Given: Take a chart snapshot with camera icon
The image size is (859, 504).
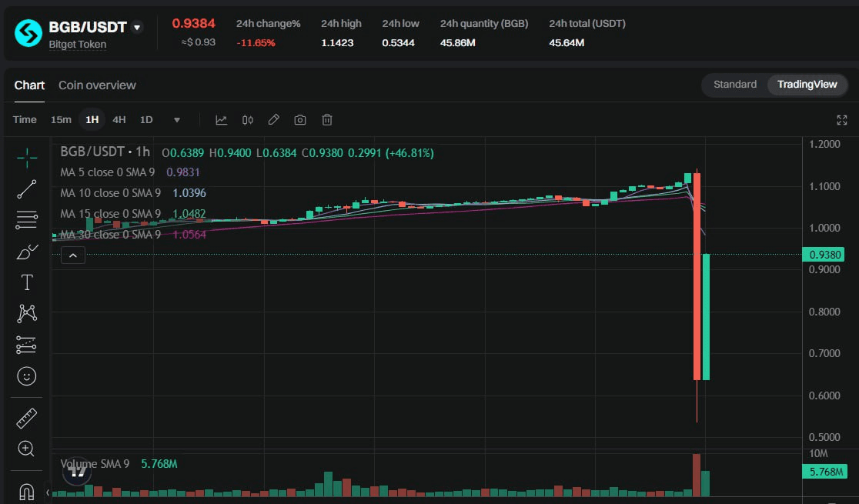Looking at the screenshot, I should coord(299,120).
